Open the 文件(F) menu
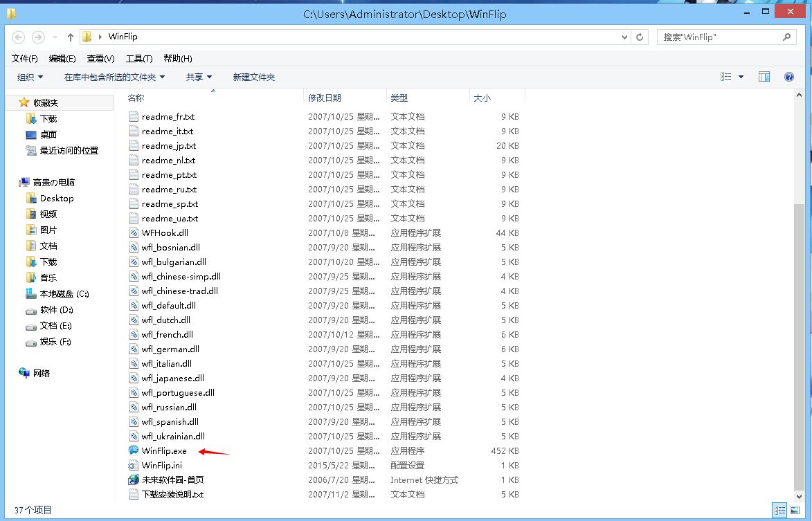This screenshot has width=812, height=521. click(x=25, y=58)
